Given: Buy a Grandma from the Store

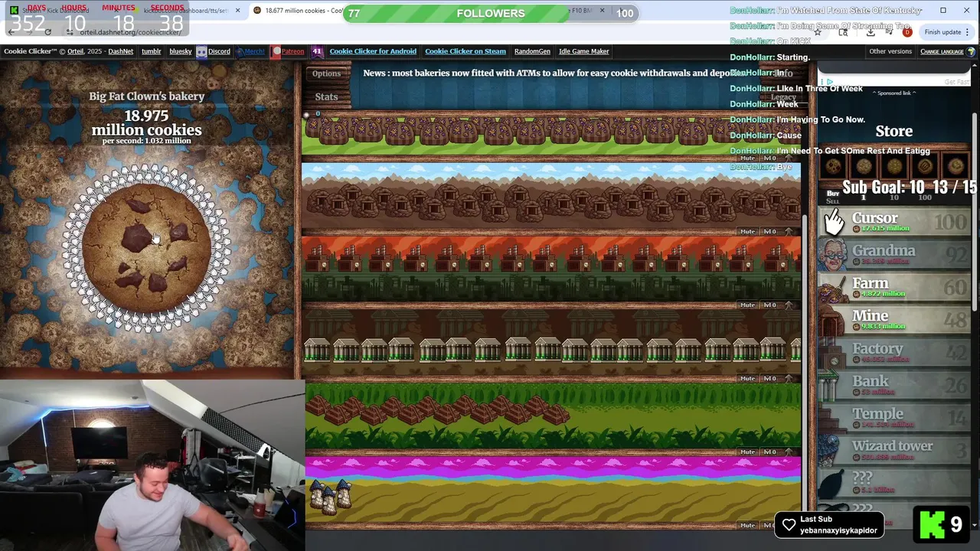Looking at the screenshot, I should pos(893,255).
